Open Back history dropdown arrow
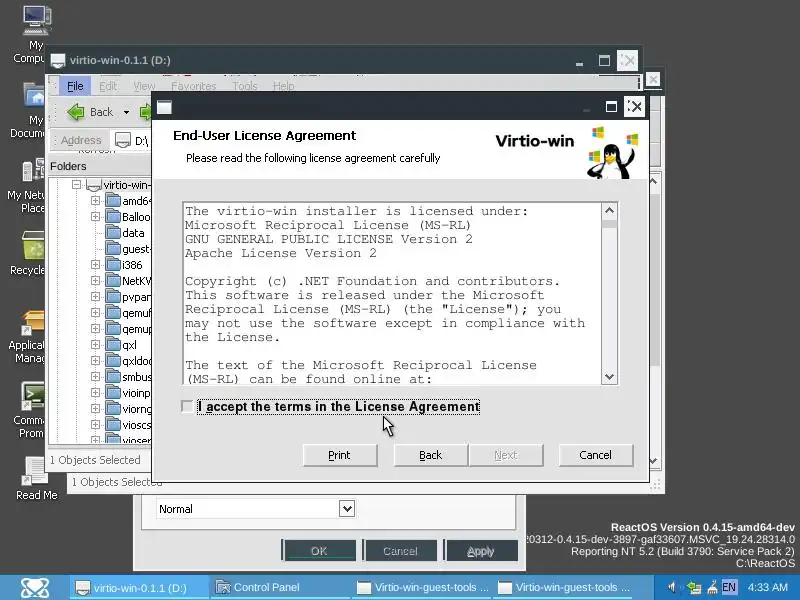Viewport: 800px width, 600px height. tap(126, 112)
